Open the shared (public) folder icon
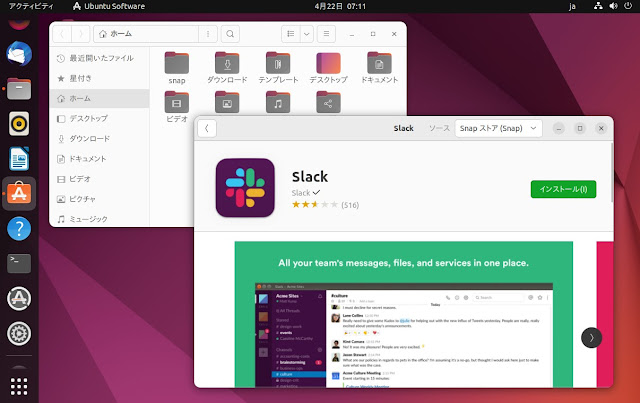 (328, 102)
